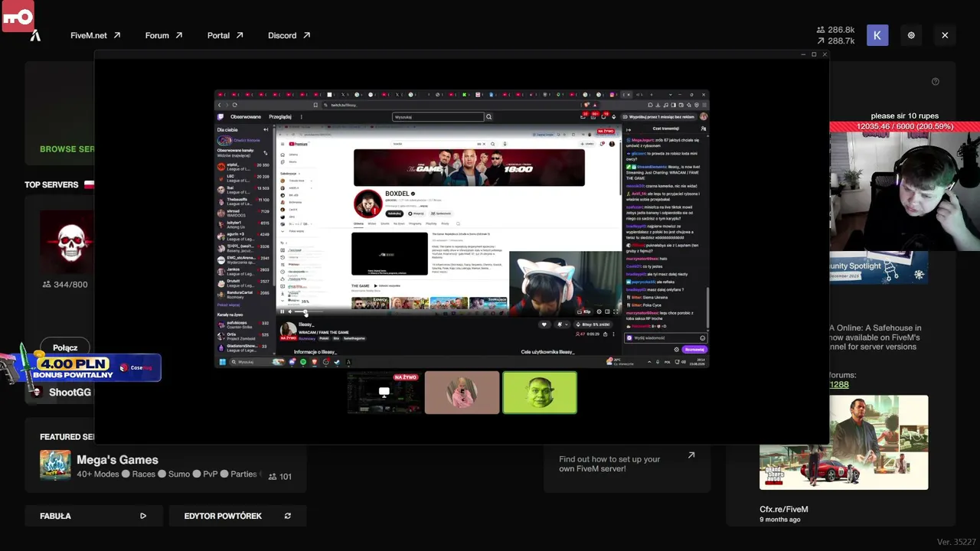Mute the Twitch player volume
This screenshot has height=551, width=980.
click(289, 311)
